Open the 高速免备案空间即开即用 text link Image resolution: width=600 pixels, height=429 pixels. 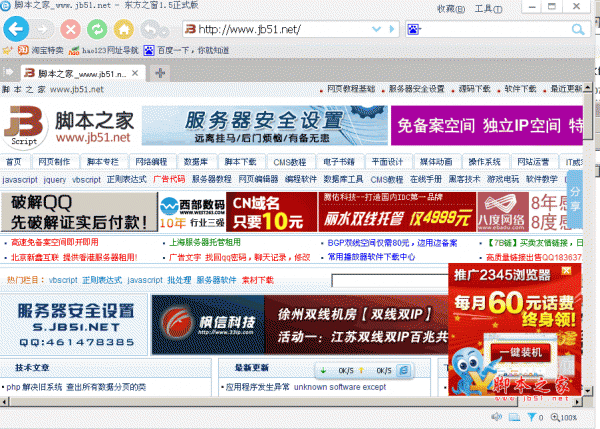(55, 242)
